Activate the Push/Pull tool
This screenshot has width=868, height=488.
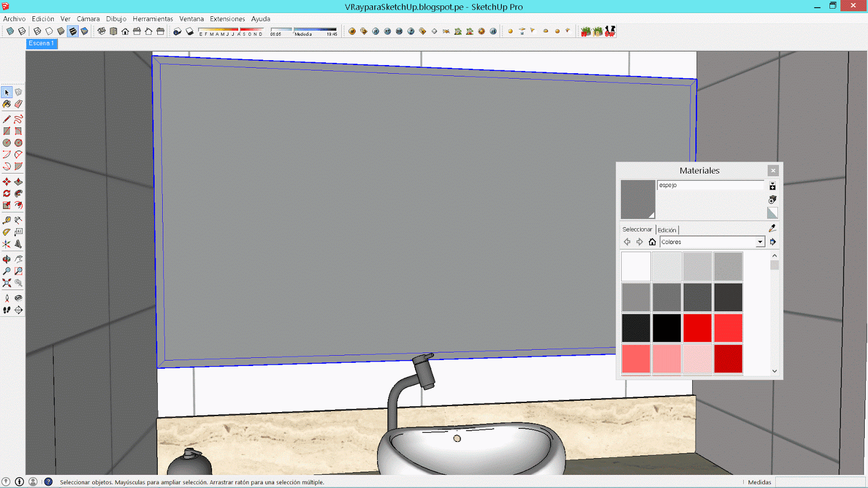pyautogui.click(x=18, y=182)
